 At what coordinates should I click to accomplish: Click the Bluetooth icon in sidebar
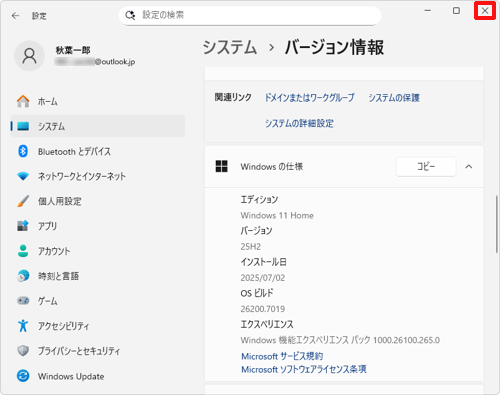(23, 151)
